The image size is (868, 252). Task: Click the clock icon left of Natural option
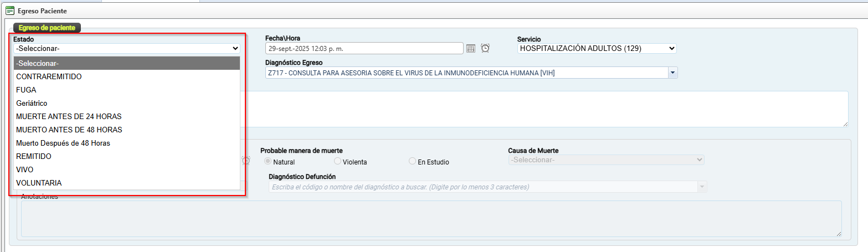click(x=246, y=161)
